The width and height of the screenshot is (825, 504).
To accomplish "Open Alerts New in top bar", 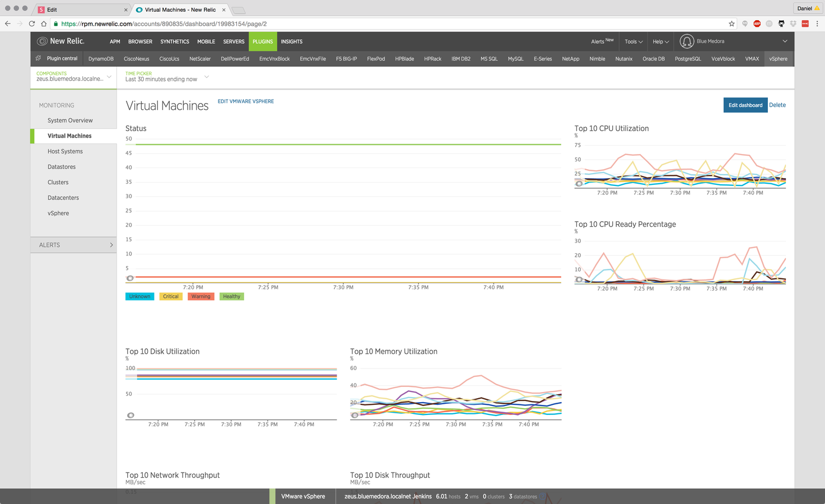I will click(602, 41).
